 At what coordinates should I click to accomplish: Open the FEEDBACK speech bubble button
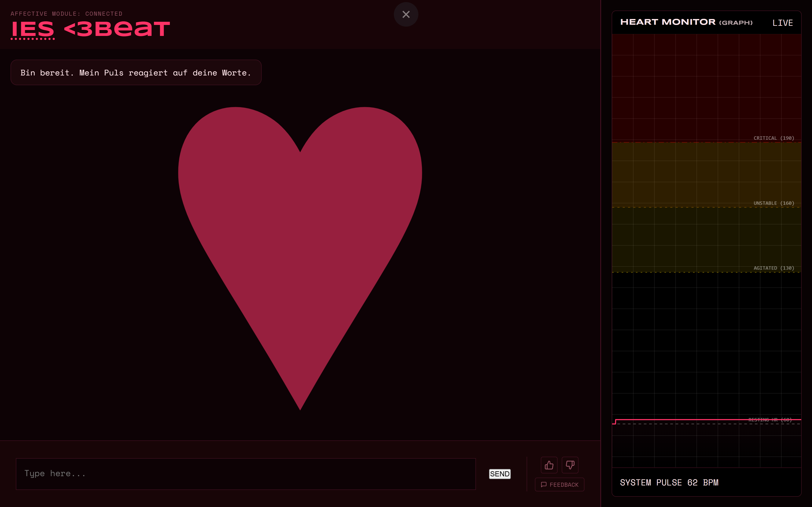pos(559,485)
